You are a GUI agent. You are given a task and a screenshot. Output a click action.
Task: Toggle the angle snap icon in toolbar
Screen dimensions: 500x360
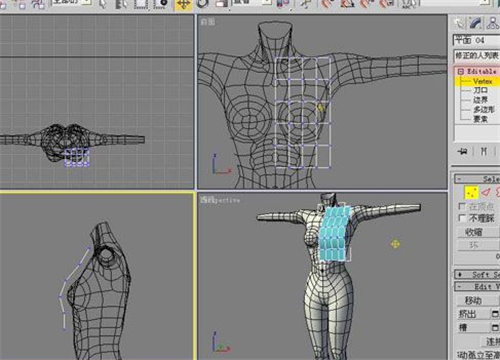347,4
